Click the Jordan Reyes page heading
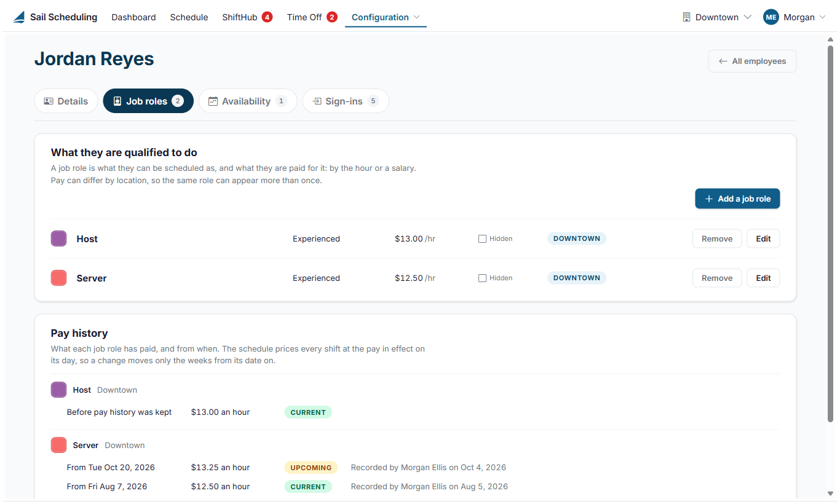Image resolution: width=840 pixels, height=504 pixels. [94, 59]
